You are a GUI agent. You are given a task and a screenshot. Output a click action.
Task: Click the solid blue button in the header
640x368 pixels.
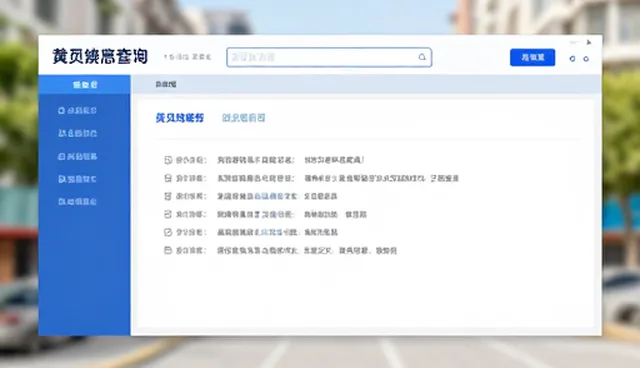point(532,57)
